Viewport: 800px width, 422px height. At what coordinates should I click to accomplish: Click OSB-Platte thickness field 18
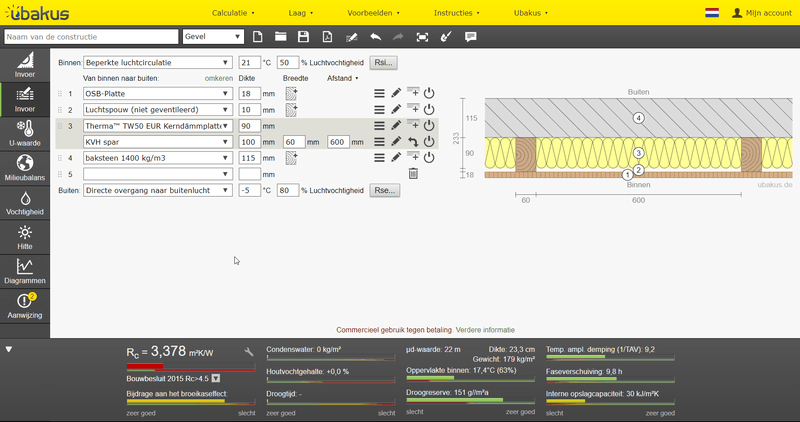click(249, 93)
